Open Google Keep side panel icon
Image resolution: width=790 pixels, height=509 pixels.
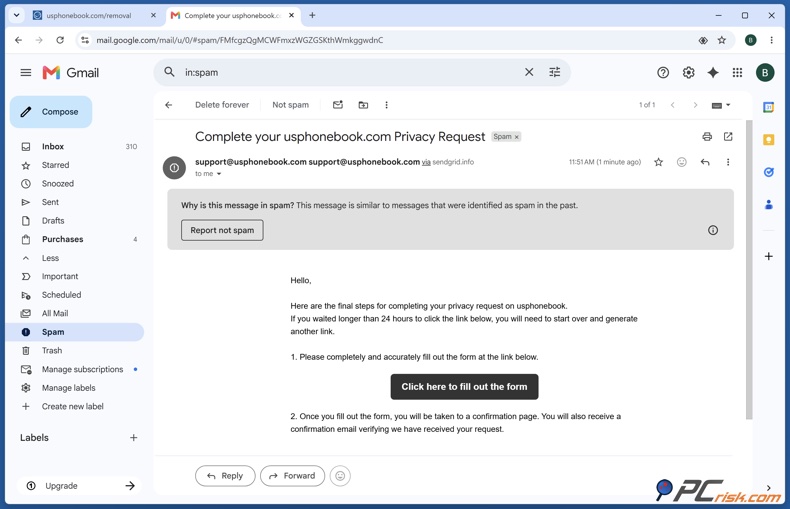(x=768, y=140)
